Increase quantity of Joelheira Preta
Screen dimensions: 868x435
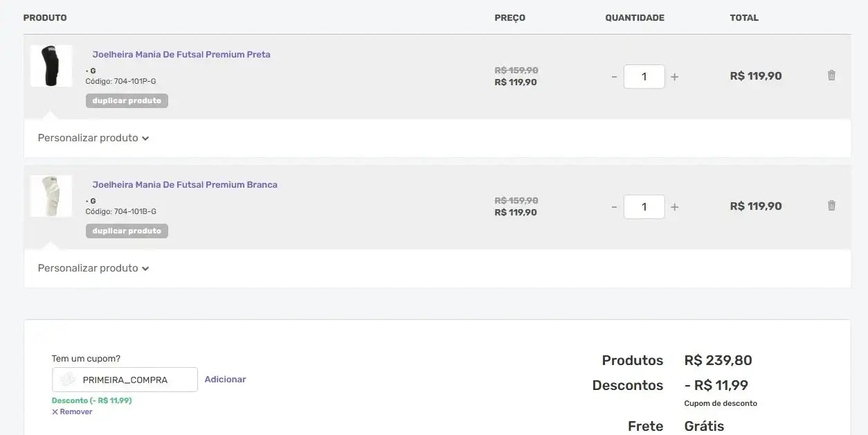pyautogui.click(x=675, y=77)
